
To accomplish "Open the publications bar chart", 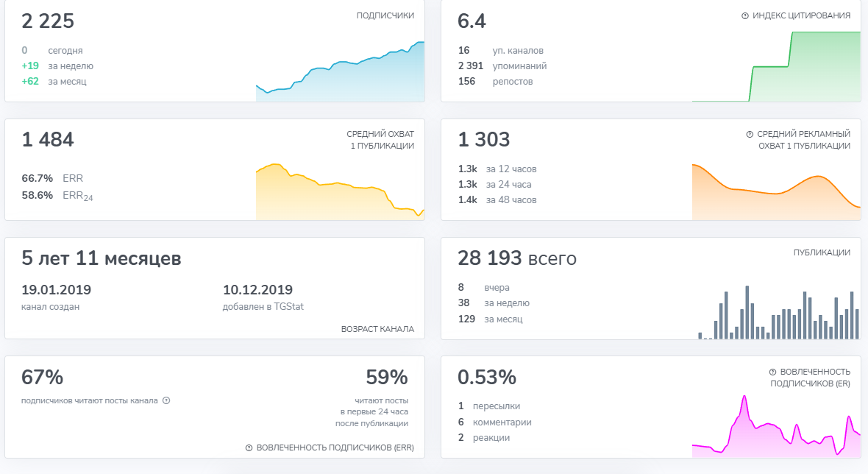I will pyautogui.click(x=778, y=313).
